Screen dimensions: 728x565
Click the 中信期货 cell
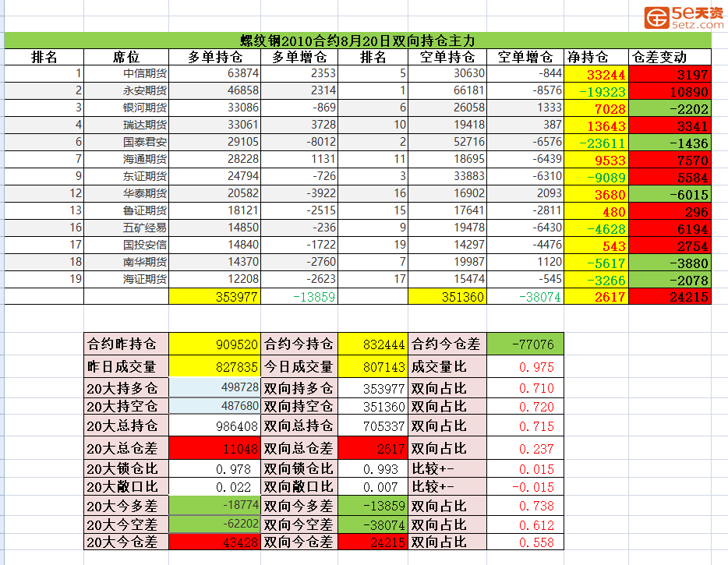[126, 74]
